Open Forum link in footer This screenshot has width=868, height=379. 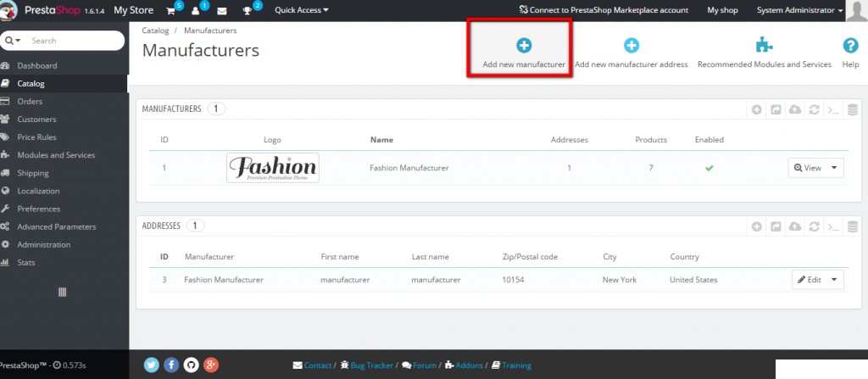click(420, 365)
